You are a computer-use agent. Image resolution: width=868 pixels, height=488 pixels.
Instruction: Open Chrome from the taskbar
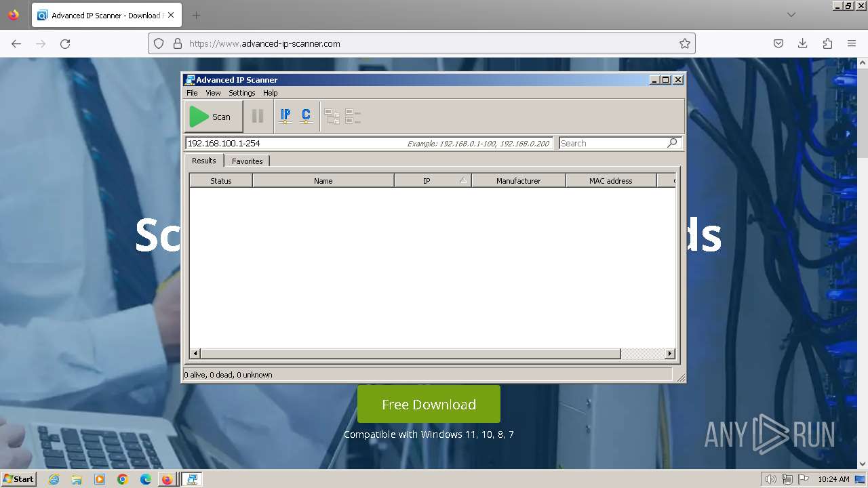click(x=123, y=479)
